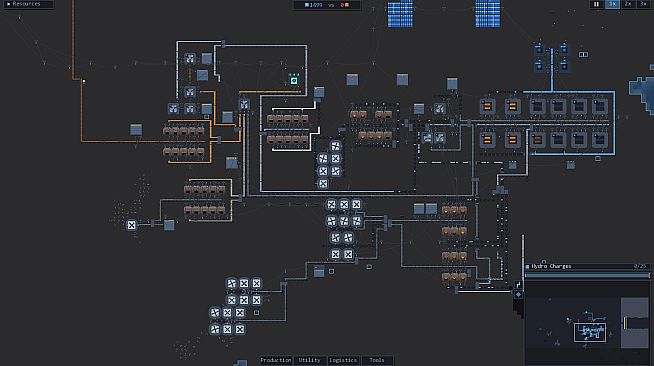Open the Tools tab
Image resolution: width=654 pixels, height=366 pixels.
point(377,360)
